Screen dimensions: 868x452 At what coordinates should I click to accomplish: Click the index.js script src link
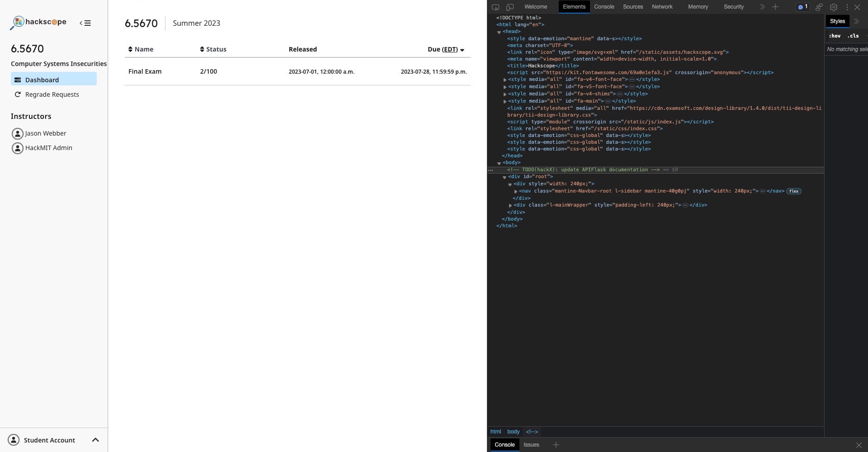click(651, 122)
